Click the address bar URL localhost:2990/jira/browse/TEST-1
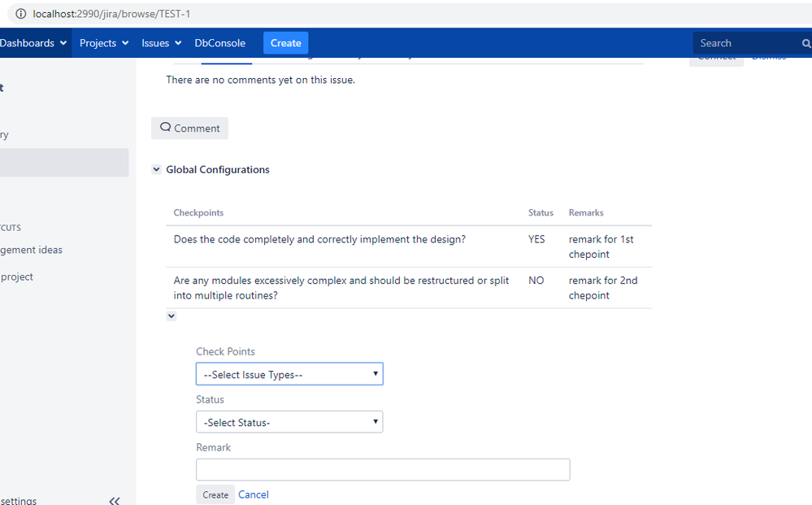812x505 pixels. [x=111, y=14]
